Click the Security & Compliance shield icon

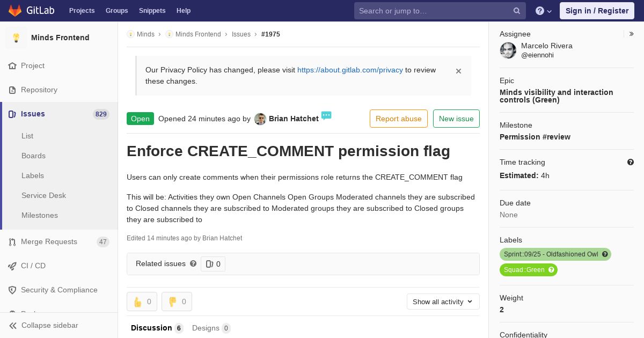tap(12, 290)
